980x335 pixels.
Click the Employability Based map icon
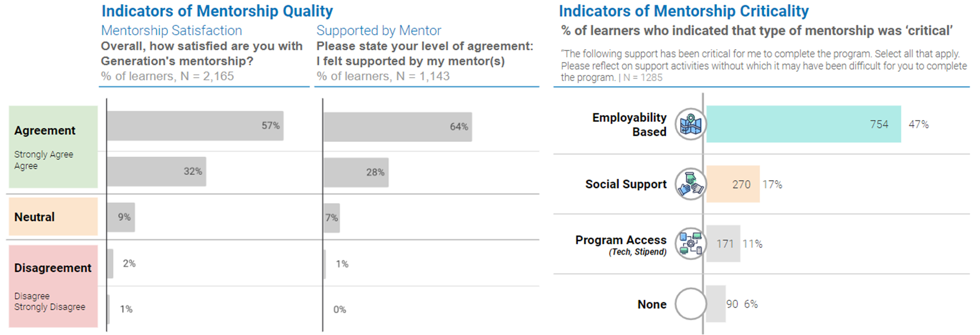[690, 124]
